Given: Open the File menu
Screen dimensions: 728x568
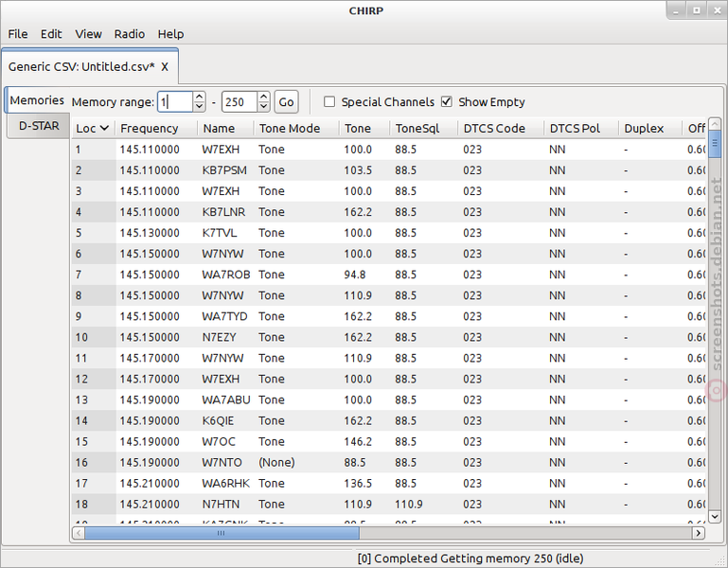Looking at the screenshot, I should pyautogui.click(x=18, y=34).
